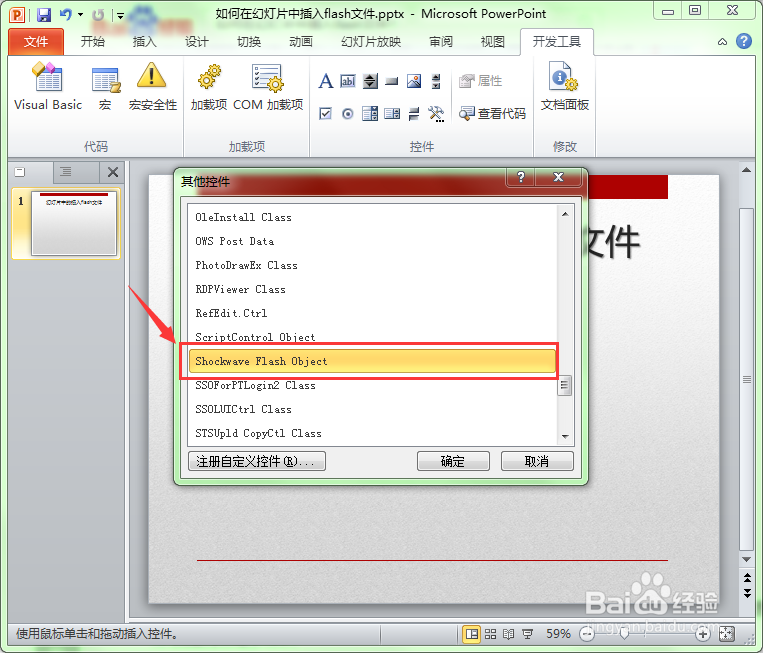Switch to Normal view in status bar
The width and height of the screenshot is (763, 653).
tap(471, 634)
